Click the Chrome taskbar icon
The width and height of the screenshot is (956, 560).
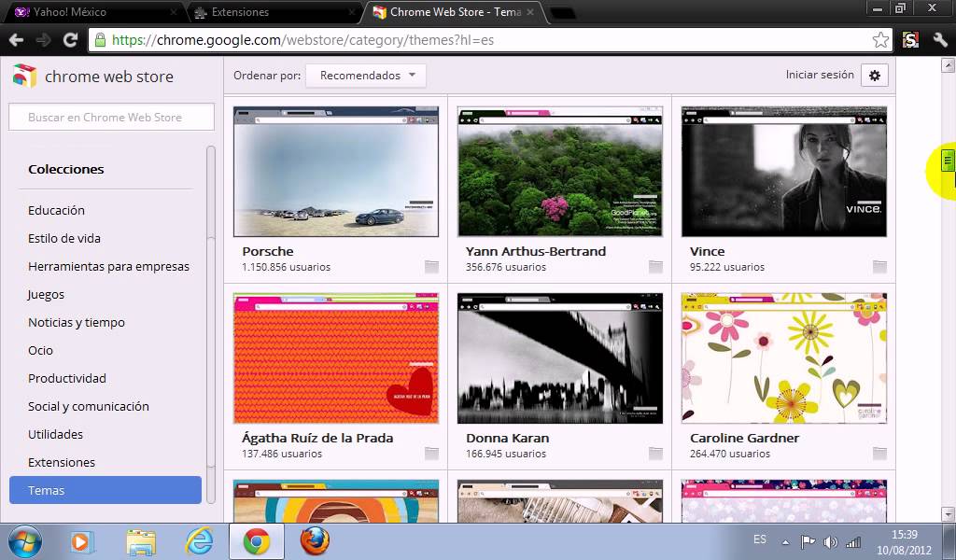tap(257, 541)
